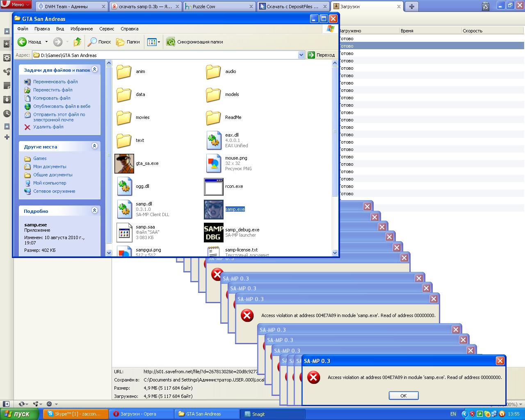Open Мой компьютер link
This screenshot has width=525, height=420.
point(50,183)
